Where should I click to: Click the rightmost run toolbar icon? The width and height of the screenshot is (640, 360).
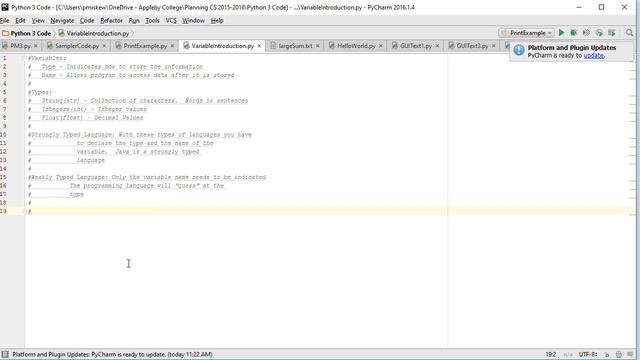(x=611, y=33)
